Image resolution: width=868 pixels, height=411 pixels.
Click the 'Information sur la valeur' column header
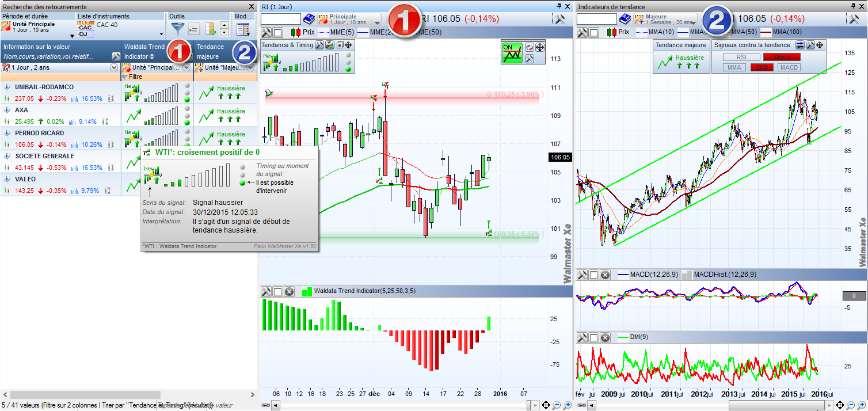(x=60, y=51)
